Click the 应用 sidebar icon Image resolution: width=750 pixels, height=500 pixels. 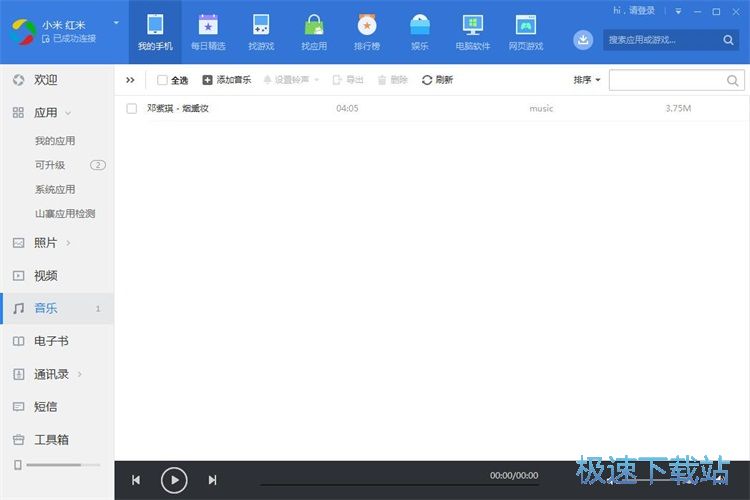click(x=18, y=113)
